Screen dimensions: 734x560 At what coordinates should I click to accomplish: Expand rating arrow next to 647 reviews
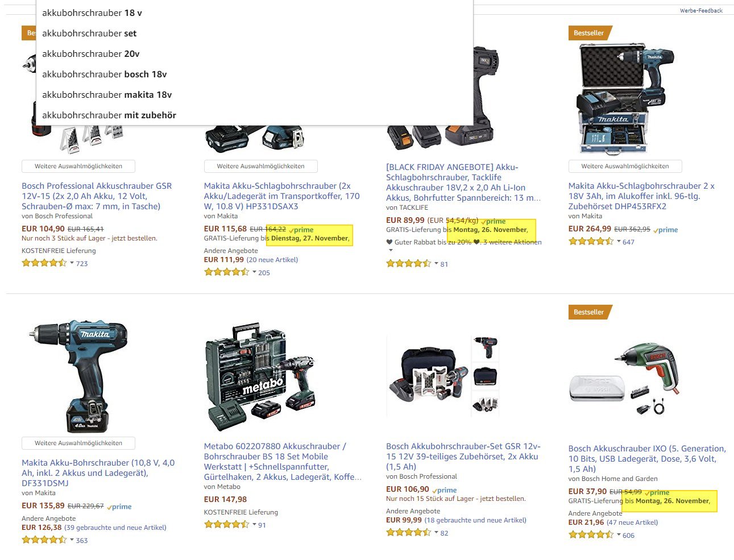619,242
